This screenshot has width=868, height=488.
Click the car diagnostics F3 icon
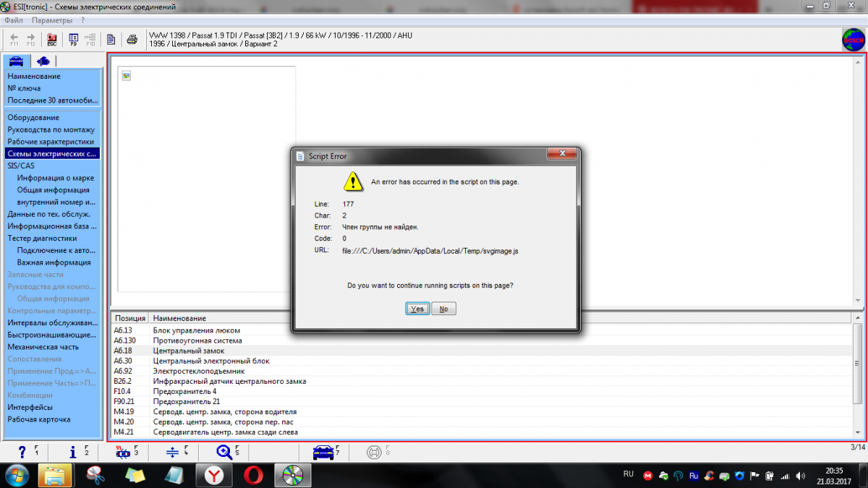point(123,452)
